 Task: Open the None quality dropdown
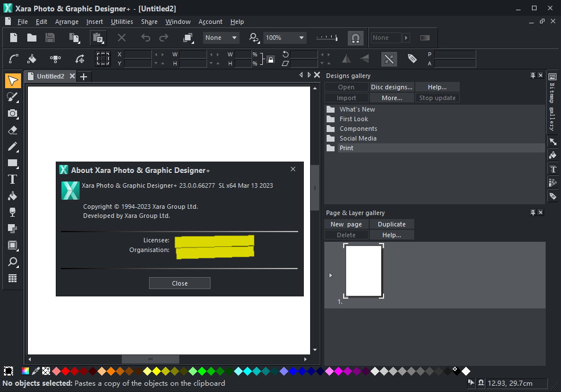234,38
